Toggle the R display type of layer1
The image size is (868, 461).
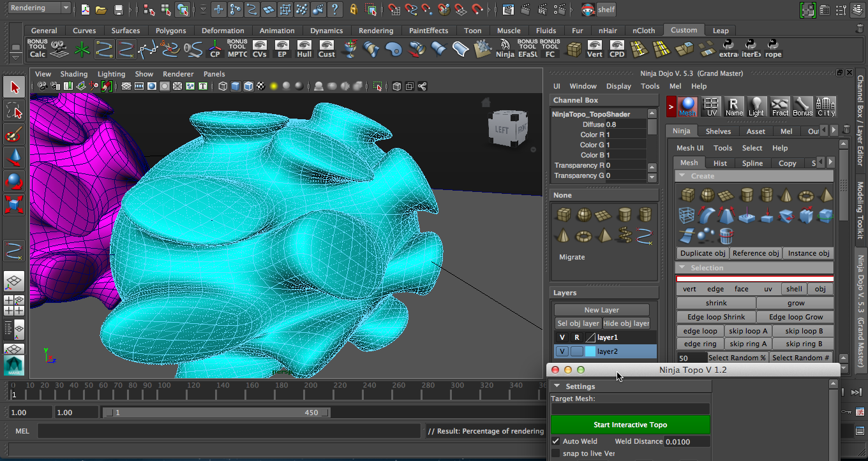pyautogui.click(x=576, y=337)
